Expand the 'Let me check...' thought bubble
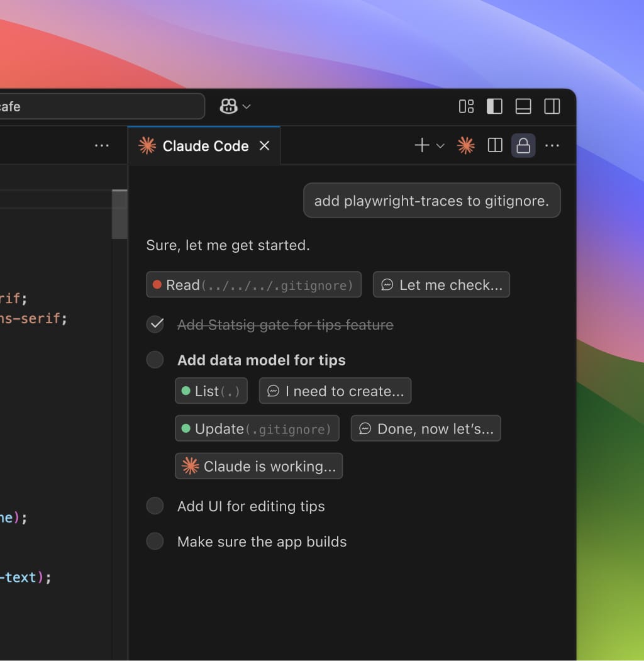This screenshot has width=644, height=661. tap(441, 285)
